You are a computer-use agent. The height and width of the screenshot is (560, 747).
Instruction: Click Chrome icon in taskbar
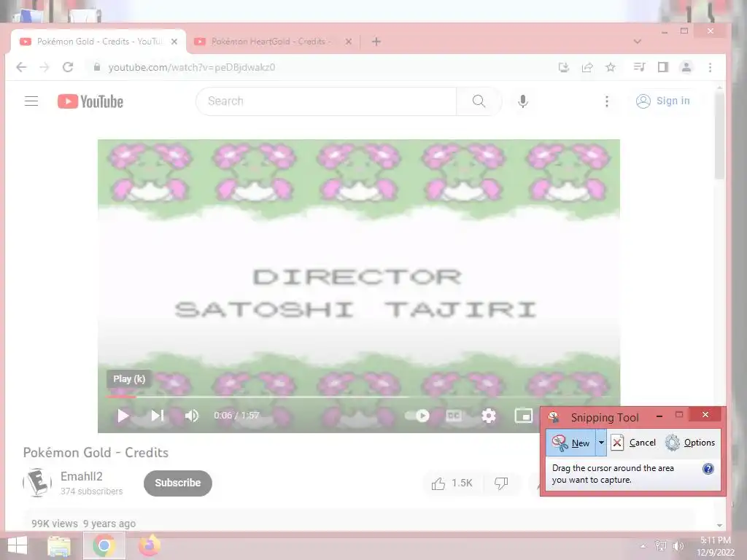click(104, 545)
